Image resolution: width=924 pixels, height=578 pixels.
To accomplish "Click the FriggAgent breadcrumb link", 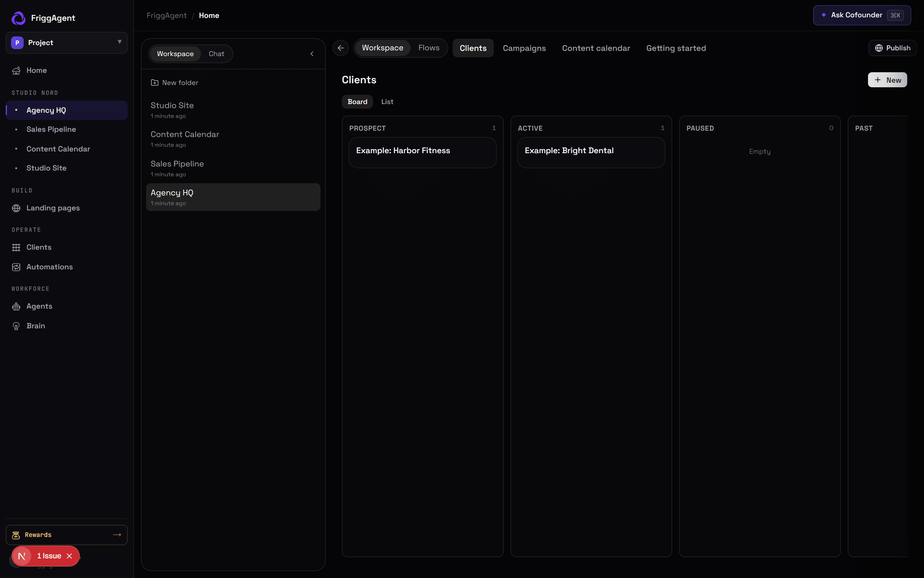I will [167, 16].
